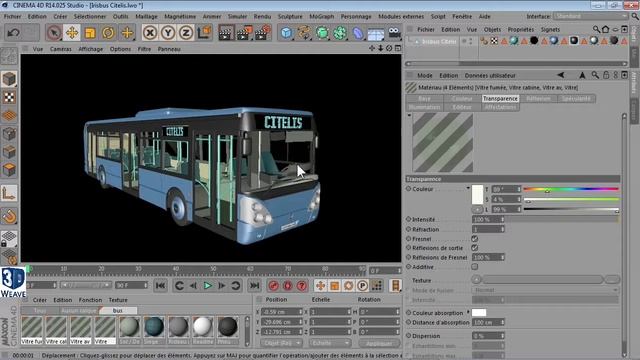
Task: Enable the snap magnet icon
Action: (x=9, y=216)
